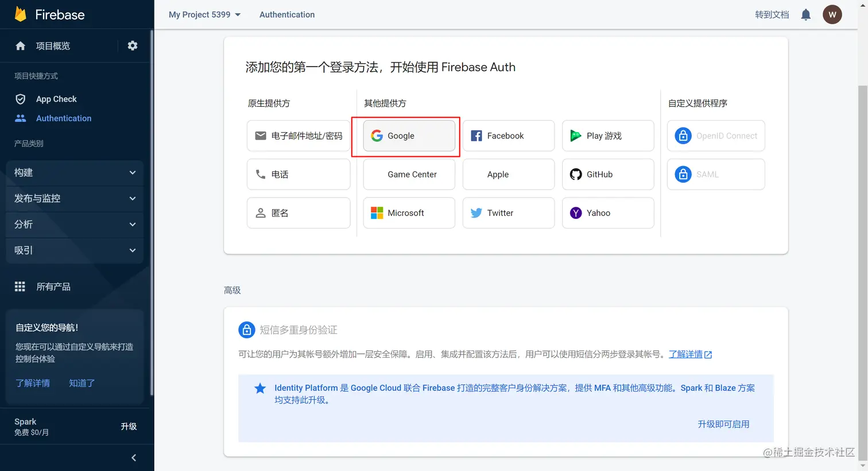Click the Microsoft logo icon
Viewport: 868px width, 471px height.
tap(377, 213)
